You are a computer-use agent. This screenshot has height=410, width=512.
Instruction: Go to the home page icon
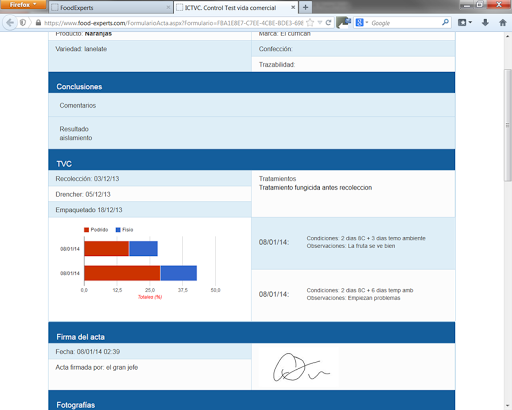coord(503,23)
